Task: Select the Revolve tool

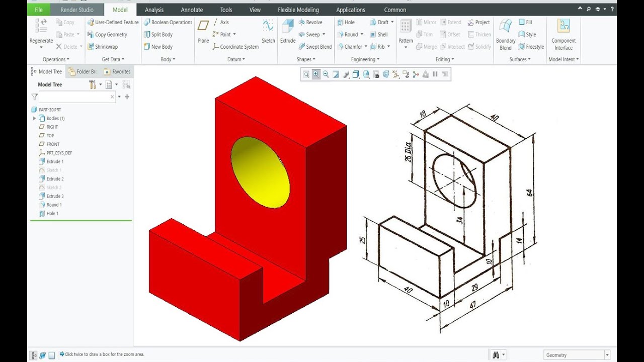Action: click(x=310, y=22)
